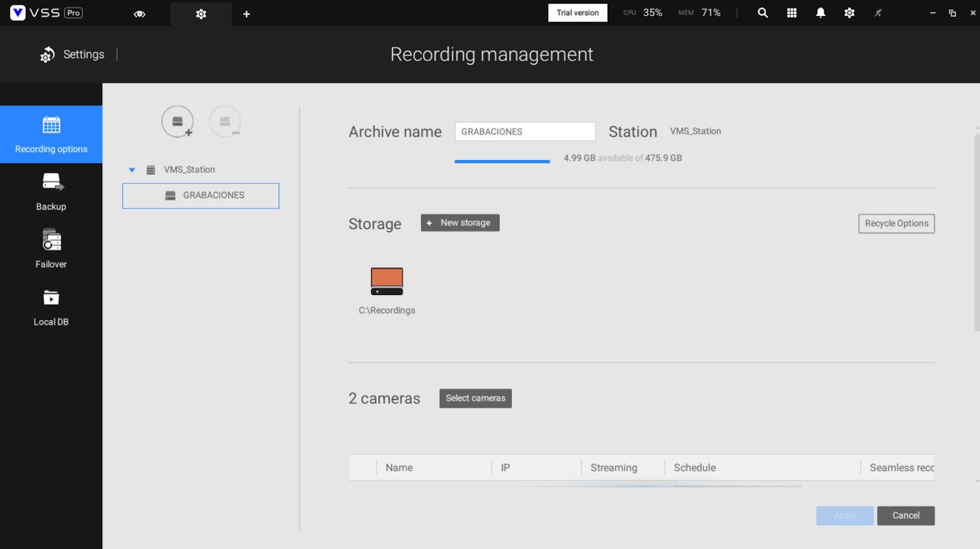
Task: Switch to the settings gear tab
Action: click(201, 14)
